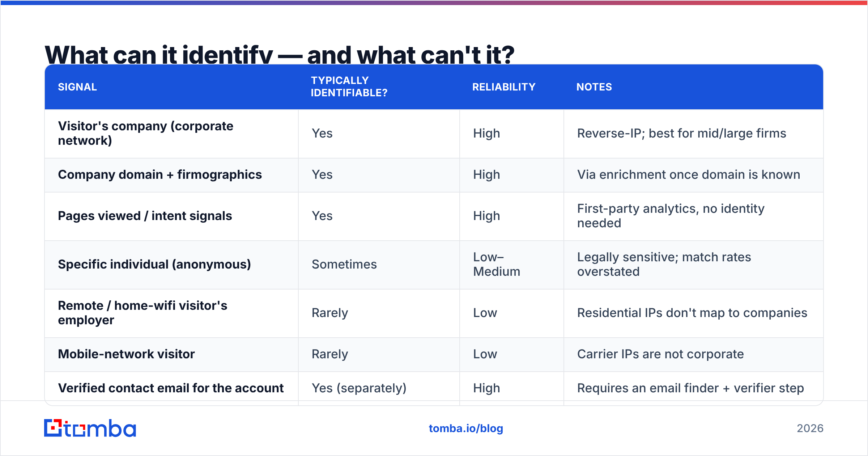Click 'High' in the Visitor's company row
This screenshot has width=868, height=456.
(486, 134)
